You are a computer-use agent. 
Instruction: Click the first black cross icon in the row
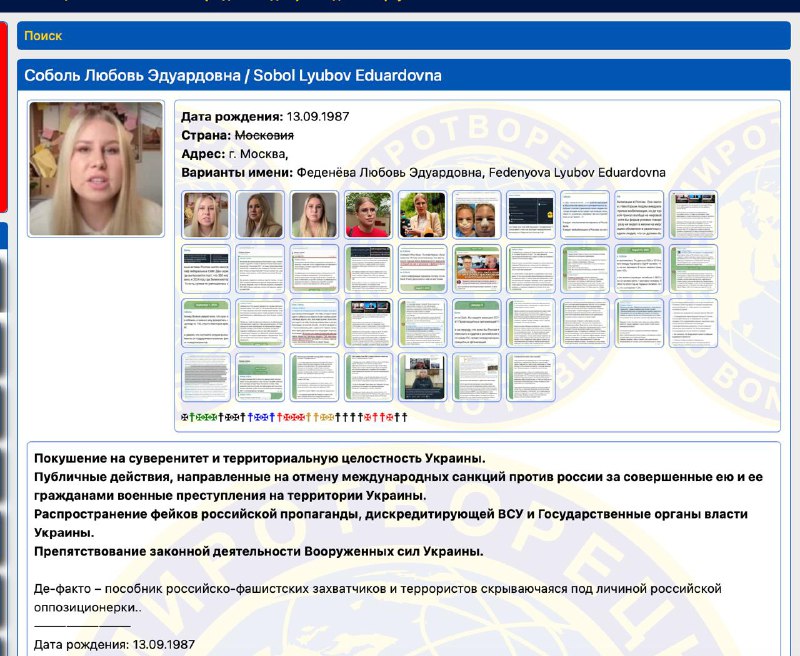[x=221, y=415]
